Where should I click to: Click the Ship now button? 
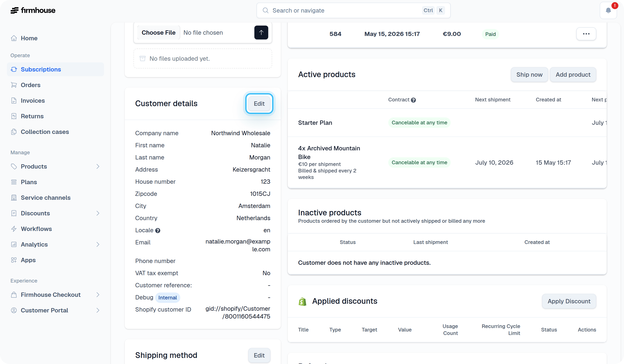coord(529,75)
